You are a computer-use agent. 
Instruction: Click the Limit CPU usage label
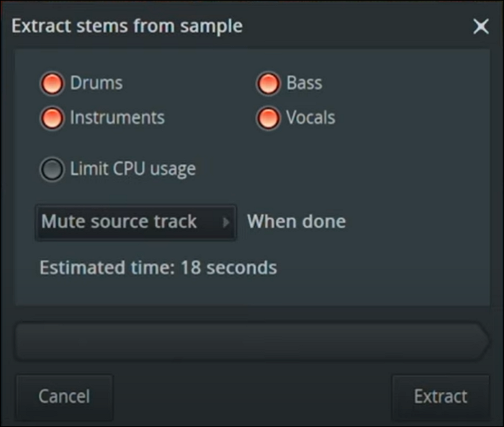coord(132,169)
